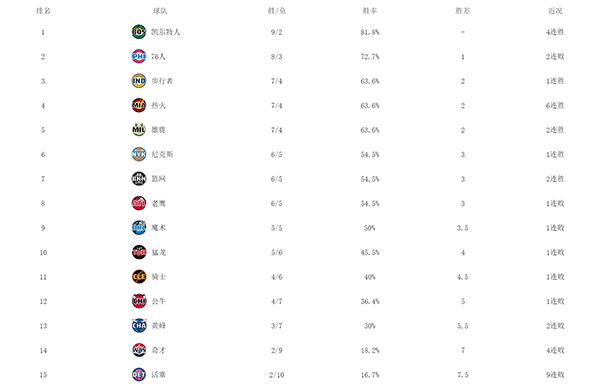Select the Washington Wizards logo
The height and width of the screenshot is (384, 600).
139,350
